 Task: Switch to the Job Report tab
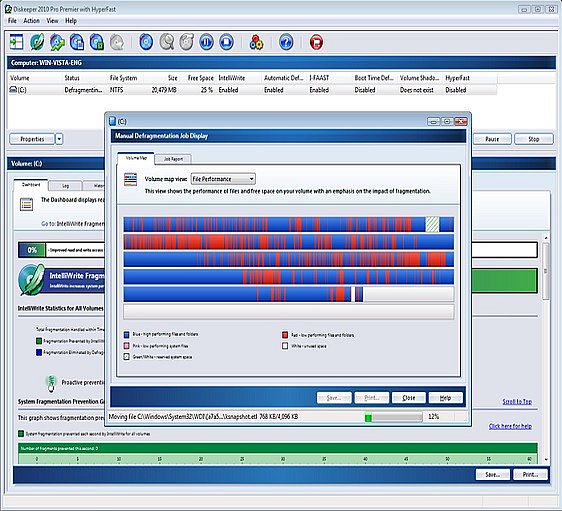(x=173, y=159)
